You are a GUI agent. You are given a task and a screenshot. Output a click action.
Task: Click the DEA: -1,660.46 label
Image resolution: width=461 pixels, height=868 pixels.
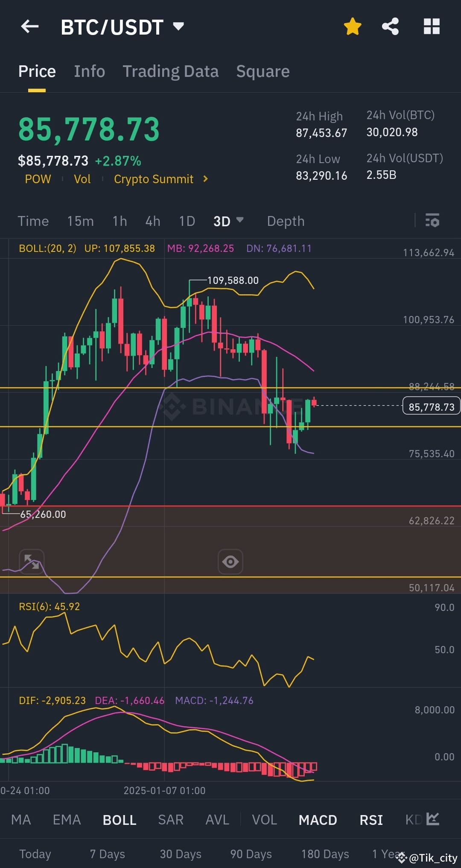tap(129, 700)
